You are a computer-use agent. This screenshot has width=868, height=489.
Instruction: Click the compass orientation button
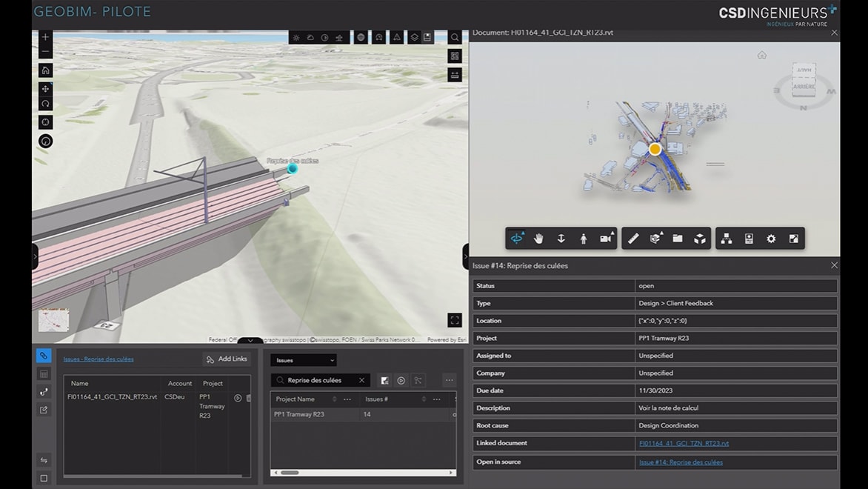tap(45, 141)
